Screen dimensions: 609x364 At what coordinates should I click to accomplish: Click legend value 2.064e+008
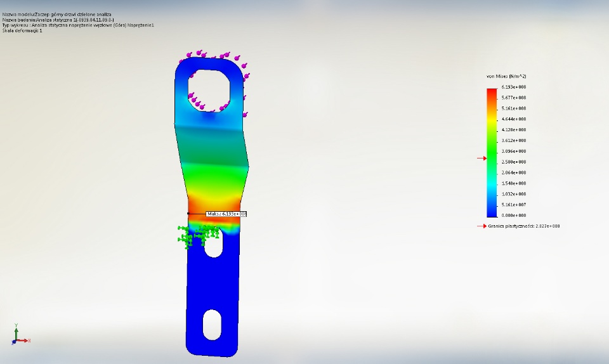(x=513, y=172)
